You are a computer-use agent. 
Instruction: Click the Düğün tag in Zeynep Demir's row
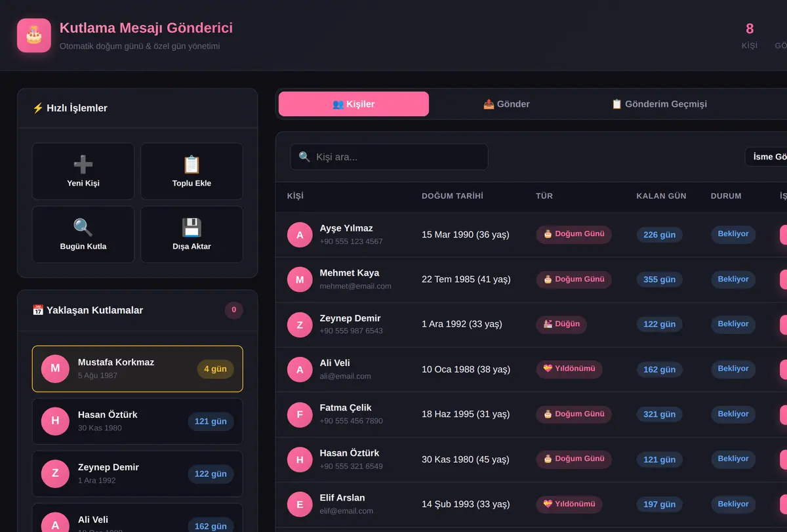[561, 324]
